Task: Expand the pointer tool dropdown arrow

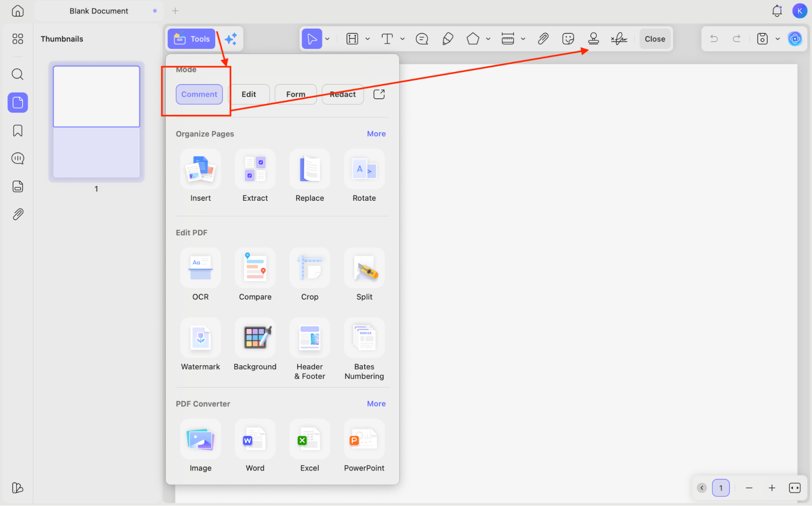Action: (327, 39)
